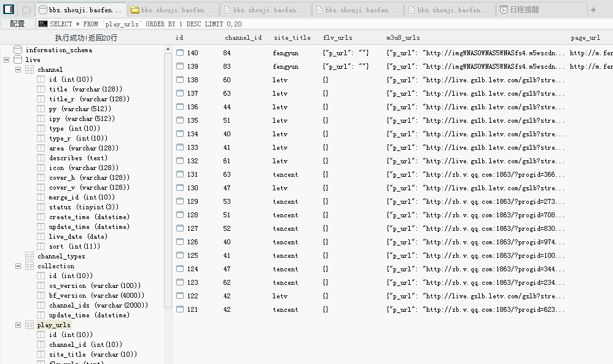
Task: Click the 配置 button
Action: tap(17, 24)
